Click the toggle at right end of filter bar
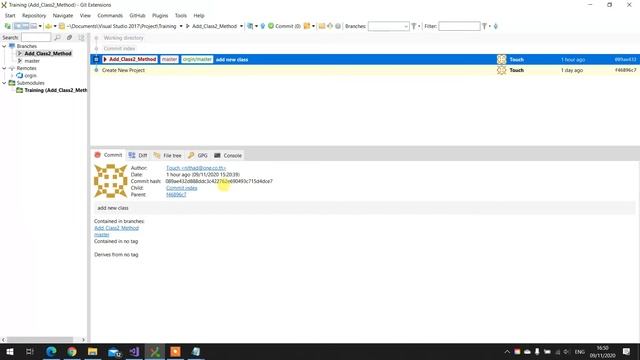This screenshot has height=360, width=640. point(496,26)
